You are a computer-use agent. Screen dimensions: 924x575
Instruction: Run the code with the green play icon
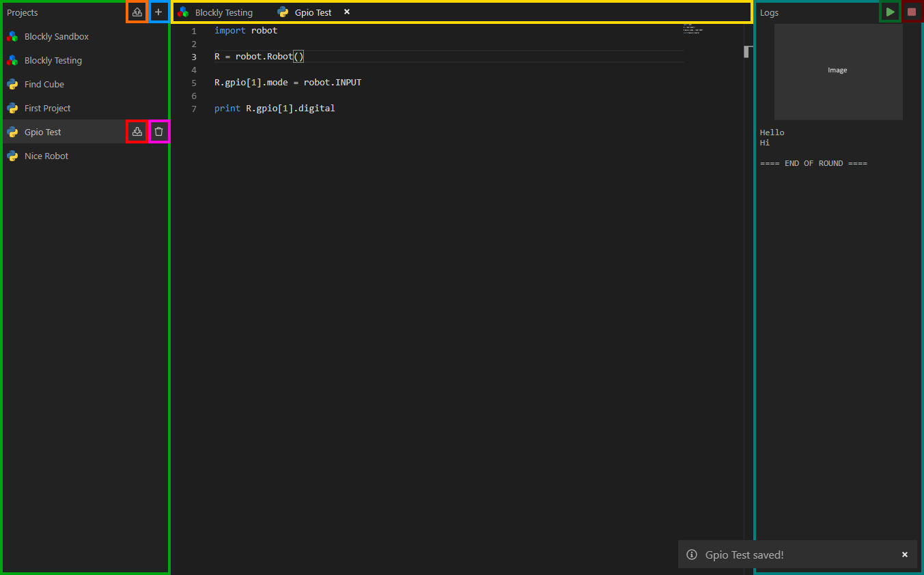click(890, 12)
